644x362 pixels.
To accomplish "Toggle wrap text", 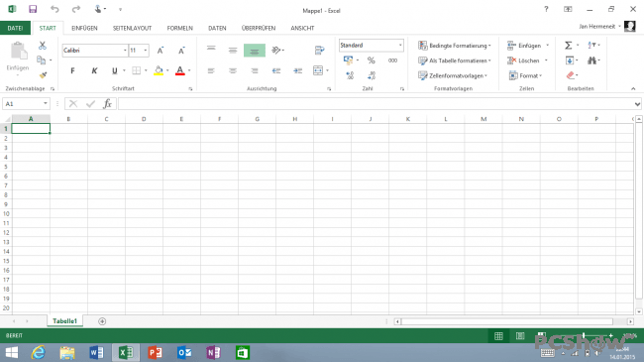I will tap(319, 51).
